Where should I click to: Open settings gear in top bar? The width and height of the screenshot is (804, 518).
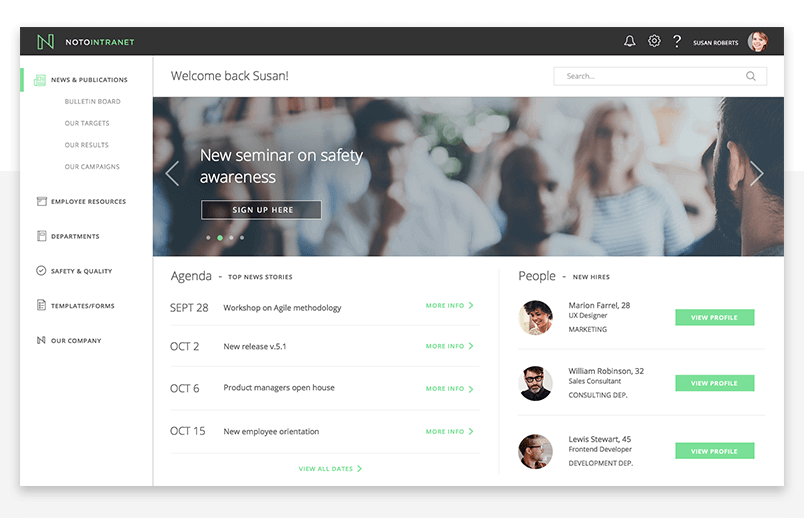tap(654, 41)
